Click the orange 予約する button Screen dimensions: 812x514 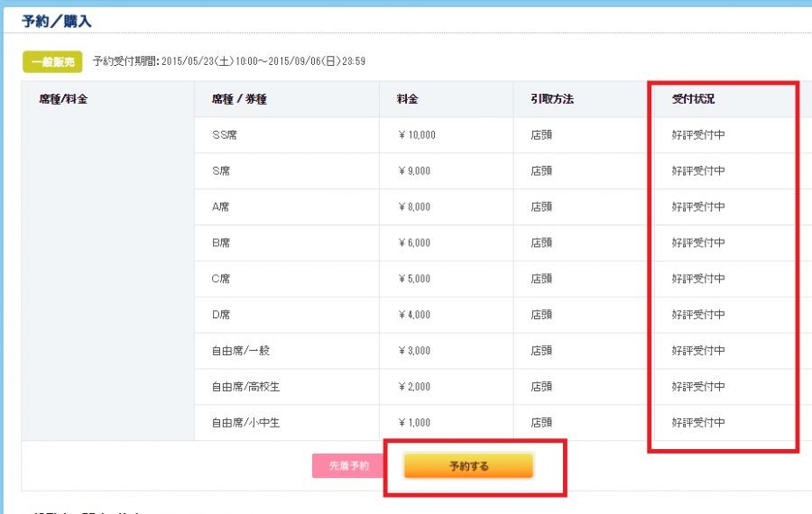468,466
